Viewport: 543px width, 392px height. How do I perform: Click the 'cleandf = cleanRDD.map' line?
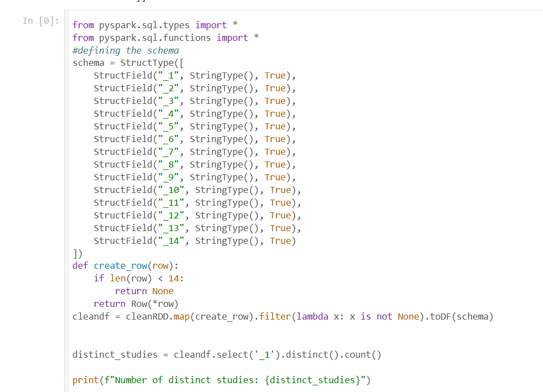tap(283, 317)
